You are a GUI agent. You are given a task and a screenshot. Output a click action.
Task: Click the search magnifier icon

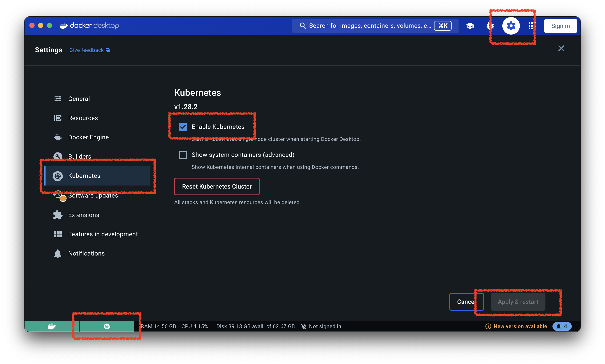[x=303, y=26]
